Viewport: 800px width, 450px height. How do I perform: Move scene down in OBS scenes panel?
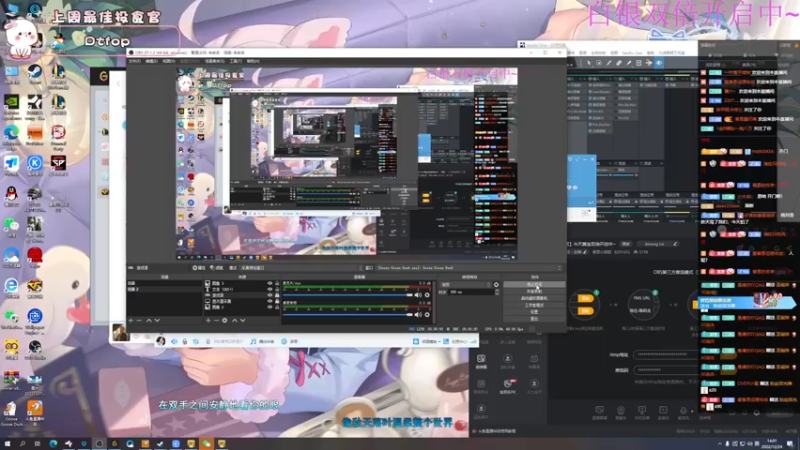(157, 320)
